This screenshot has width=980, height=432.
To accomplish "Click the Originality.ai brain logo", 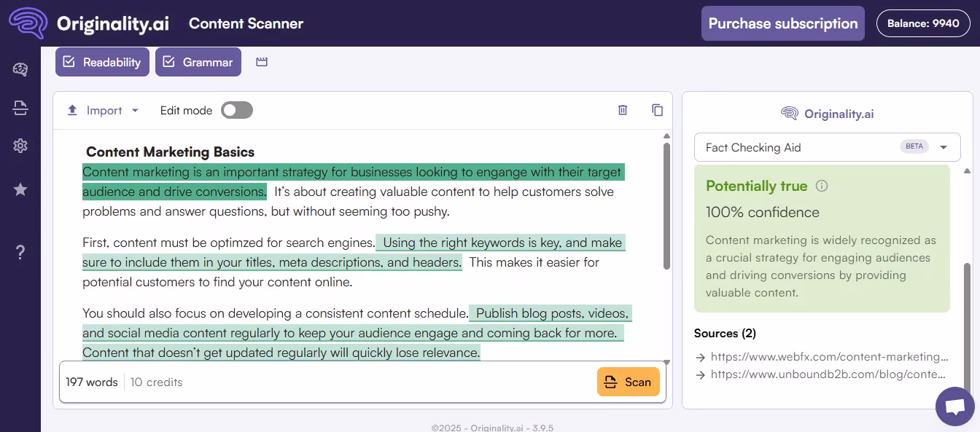I will [x=28, y=23].
